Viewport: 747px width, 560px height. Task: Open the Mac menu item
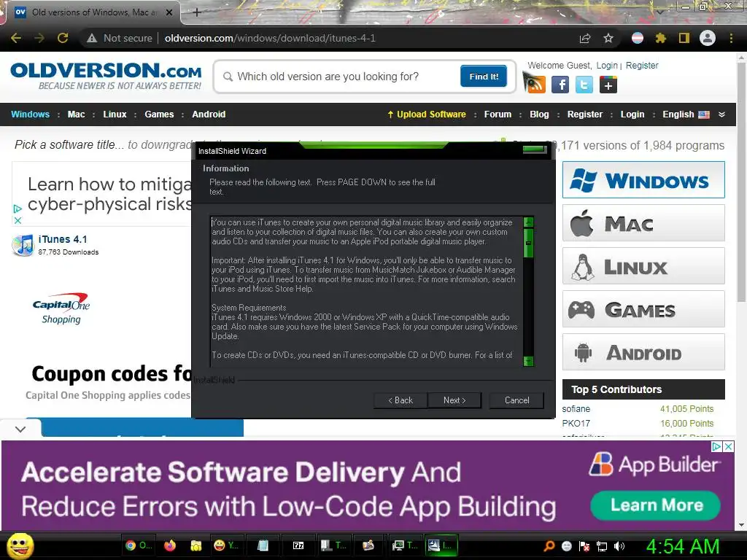pos(76,114)
